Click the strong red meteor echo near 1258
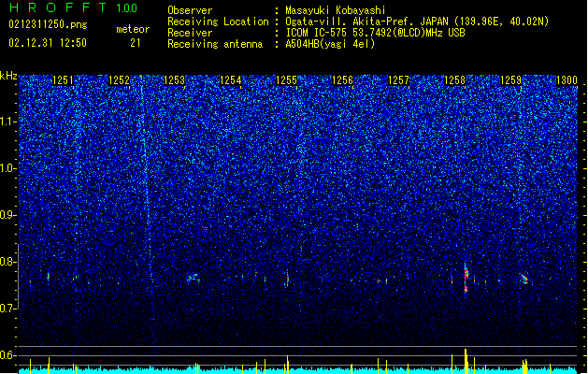 (x=466, y=280)
